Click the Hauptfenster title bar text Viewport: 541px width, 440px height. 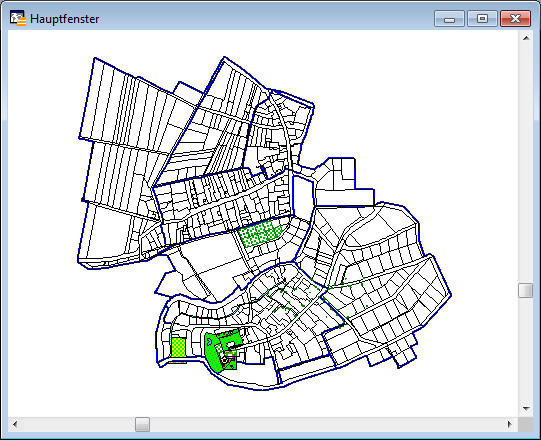click(65, 19)
